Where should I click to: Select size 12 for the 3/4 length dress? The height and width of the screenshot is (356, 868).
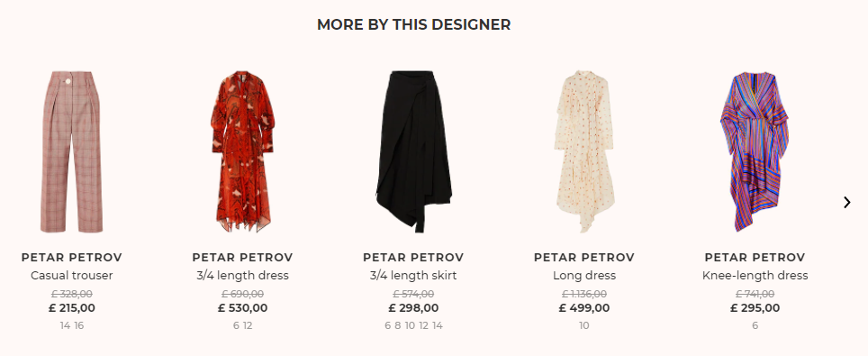(x=248, y=325)
